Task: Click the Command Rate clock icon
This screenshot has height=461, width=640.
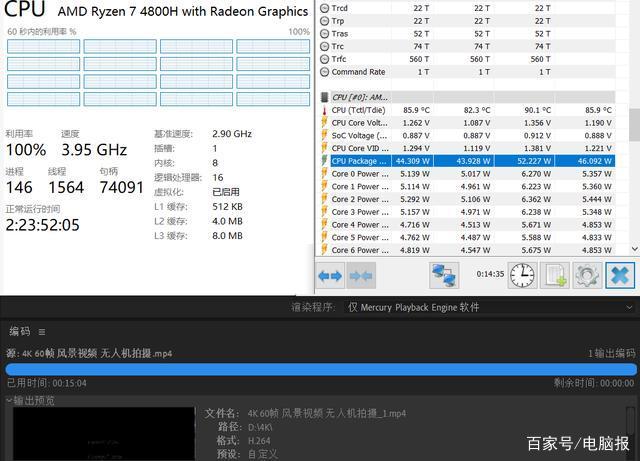Action: 324,72
